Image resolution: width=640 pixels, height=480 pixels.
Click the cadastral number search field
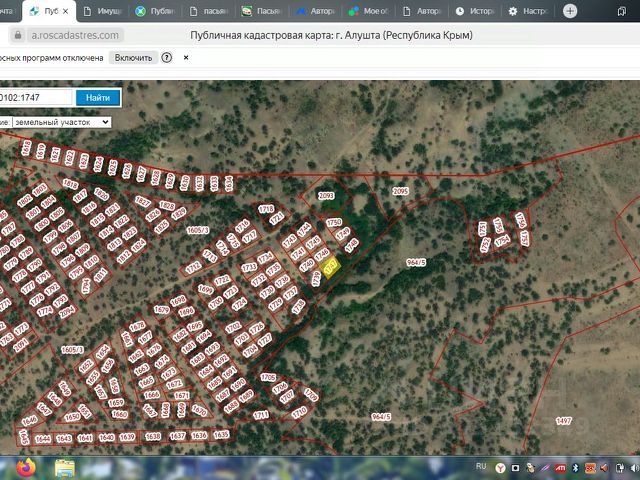pos(36,98)
